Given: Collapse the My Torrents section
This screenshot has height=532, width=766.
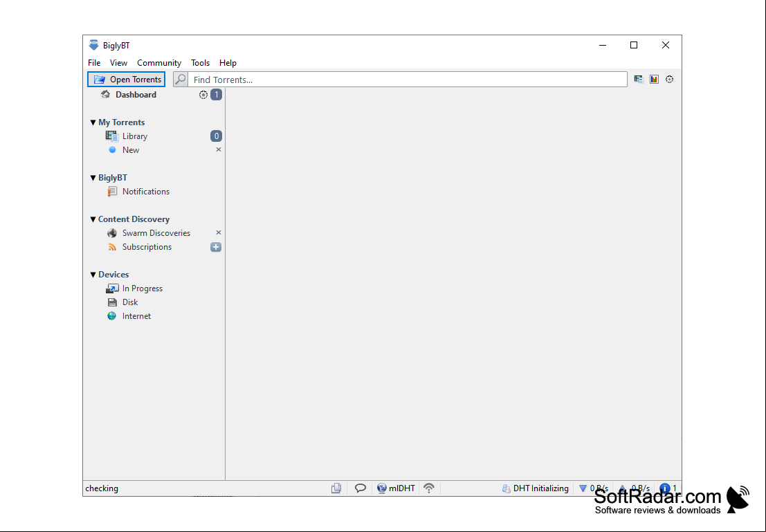Looking at the screenshot, I should tap(93, 122).
